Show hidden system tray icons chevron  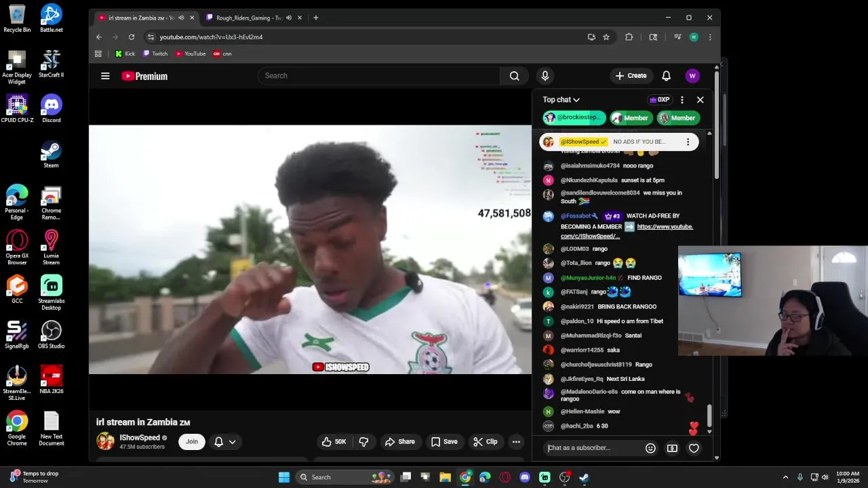pos(785,477)
